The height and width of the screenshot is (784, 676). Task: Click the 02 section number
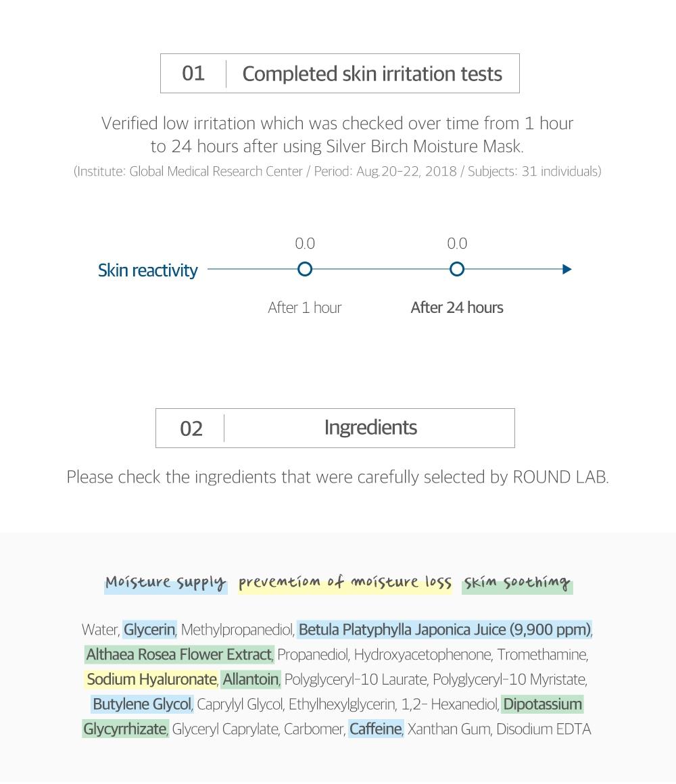191,428
